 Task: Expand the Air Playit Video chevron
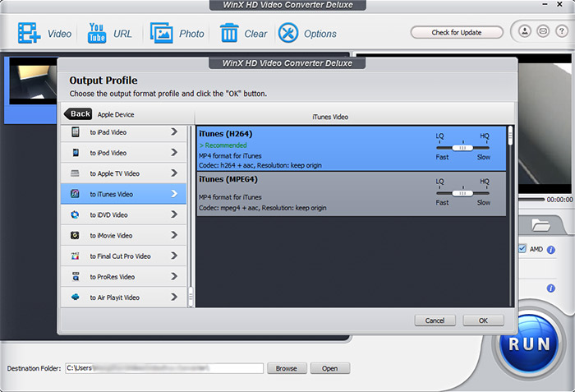(174, 297)
